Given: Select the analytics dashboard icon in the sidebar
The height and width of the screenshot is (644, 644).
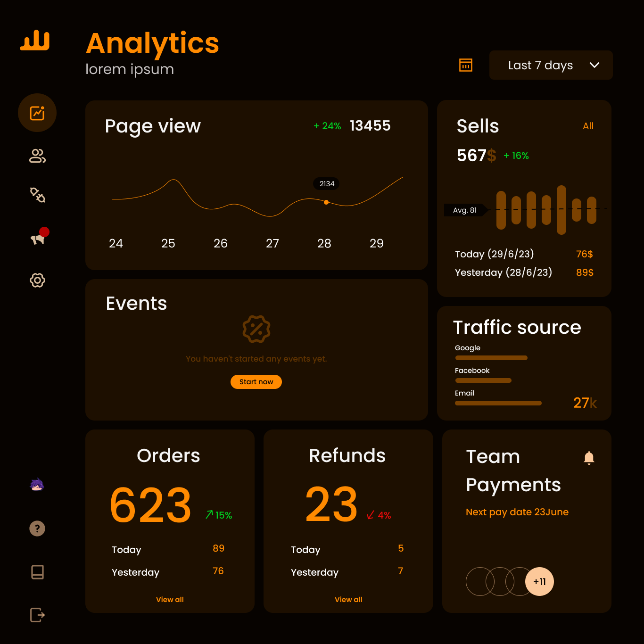Looking at the screenshot, I should click(37, 113).
